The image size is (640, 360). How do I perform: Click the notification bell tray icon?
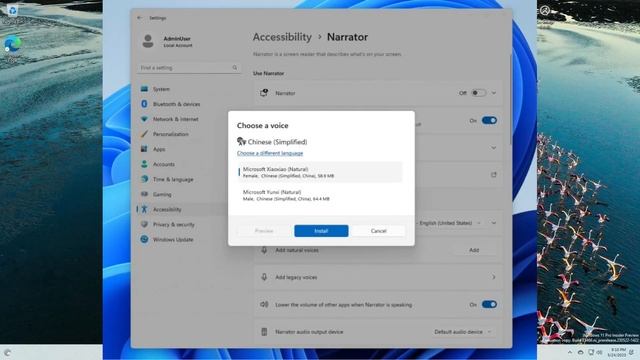coord(632,352)
